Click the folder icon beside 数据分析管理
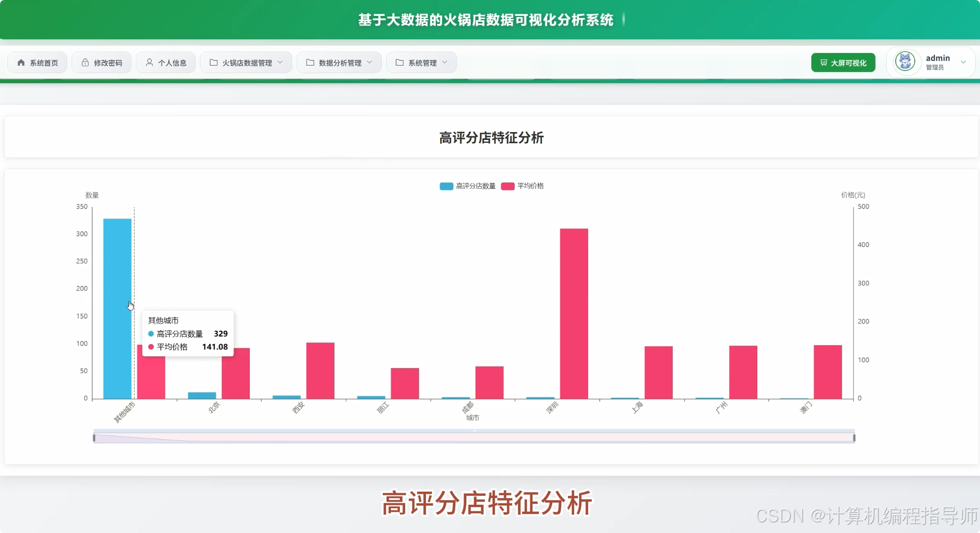This screenshot has height=533, width=980. pos(310,63)
